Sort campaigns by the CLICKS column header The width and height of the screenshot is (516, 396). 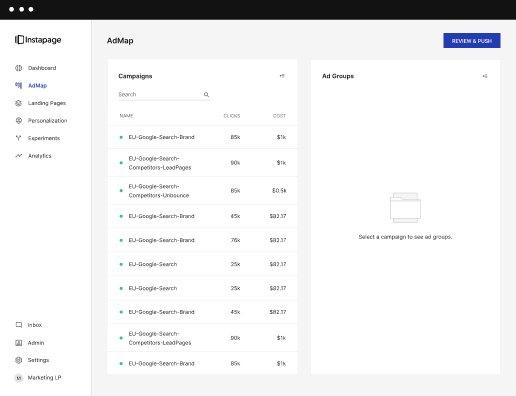click(x=232, y=116)
